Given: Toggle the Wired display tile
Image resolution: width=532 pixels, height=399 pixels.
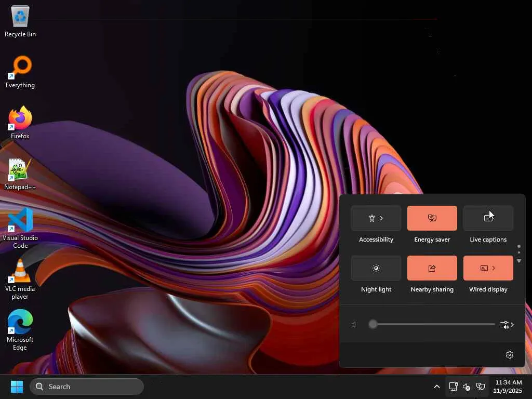Looking at the screenshot, I should pyautogui.click(x=488, y=268).
